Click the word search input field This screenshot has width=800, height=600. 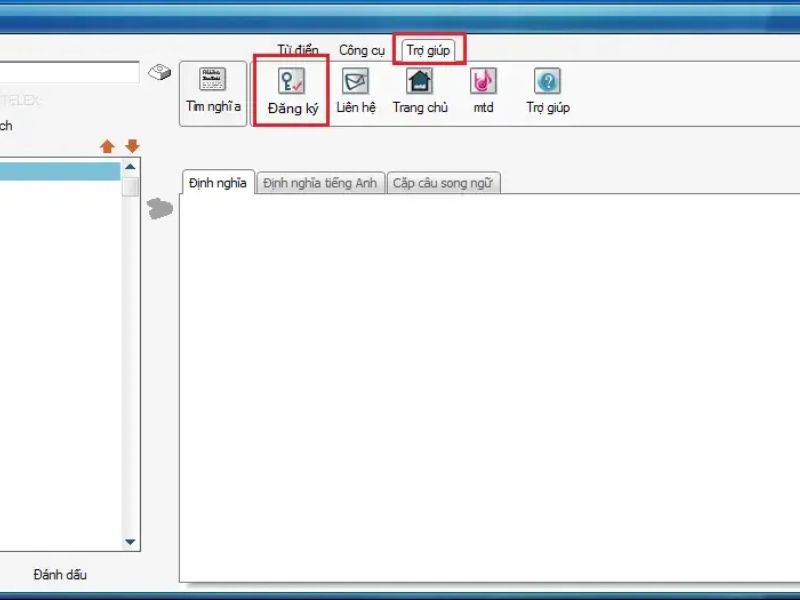coord(69,72)
